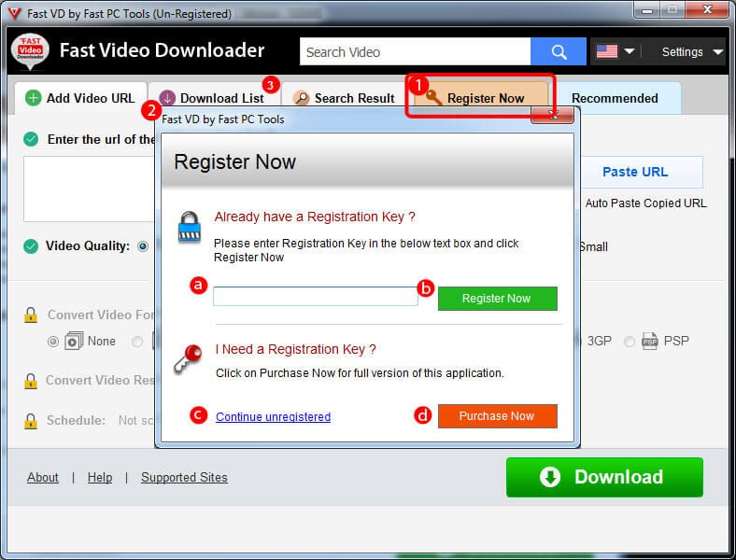Click the green check beside Video Quality
This screenshot has height=560, width=736.
pyautogui.click(x=31, y=246)
